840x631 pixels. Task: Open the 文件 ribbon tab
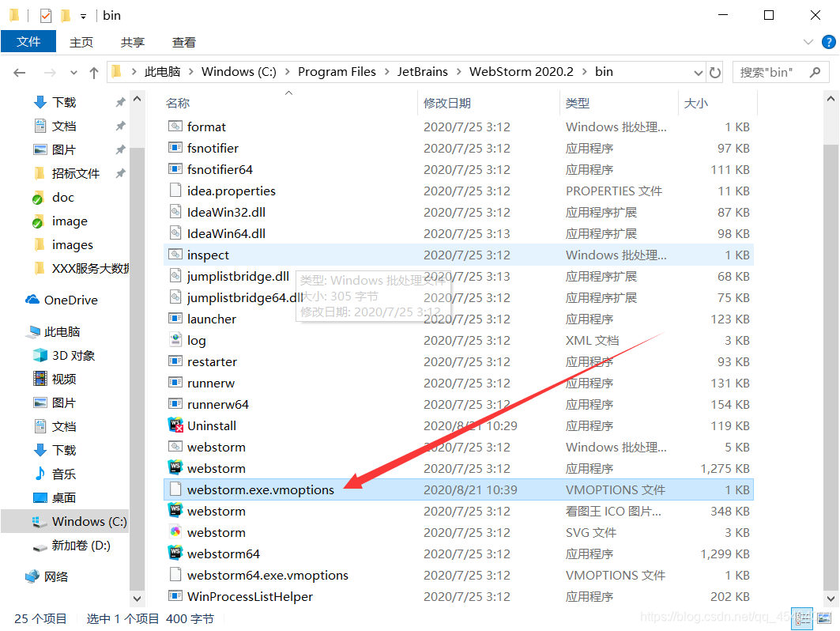(x=28, y=41)
